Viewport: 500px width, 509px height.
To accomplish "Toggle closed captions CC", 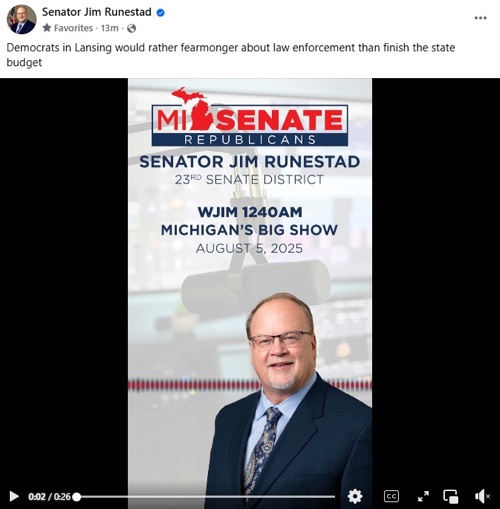I will coord(391,496).
